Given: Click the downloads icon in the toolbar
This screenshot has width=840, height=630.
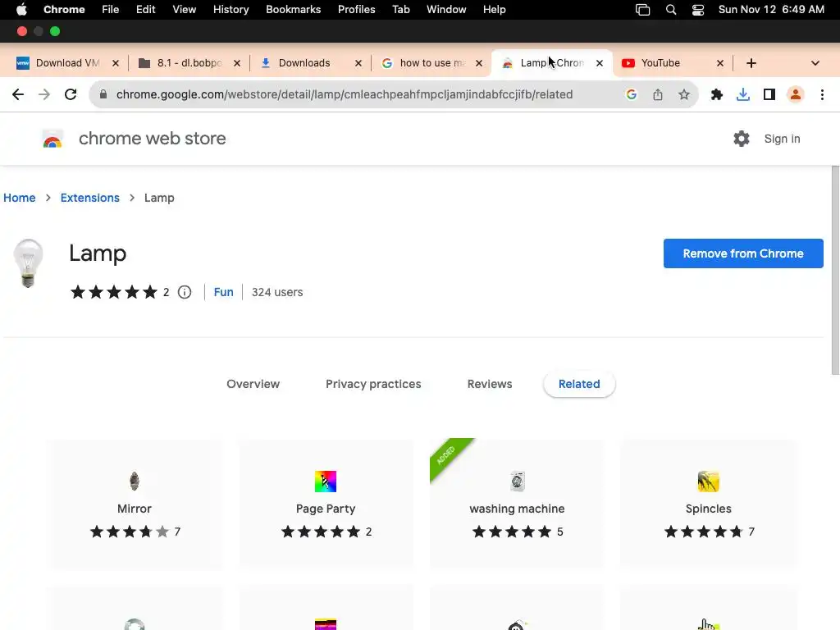Looking at the screenshot, I should (743, 94).
